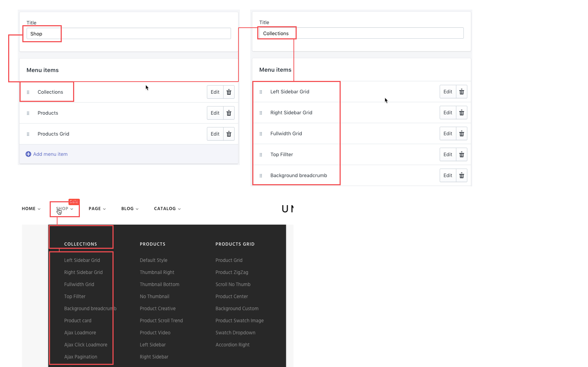Open Thumbnail Bottom in mega menu

[159, 284]
